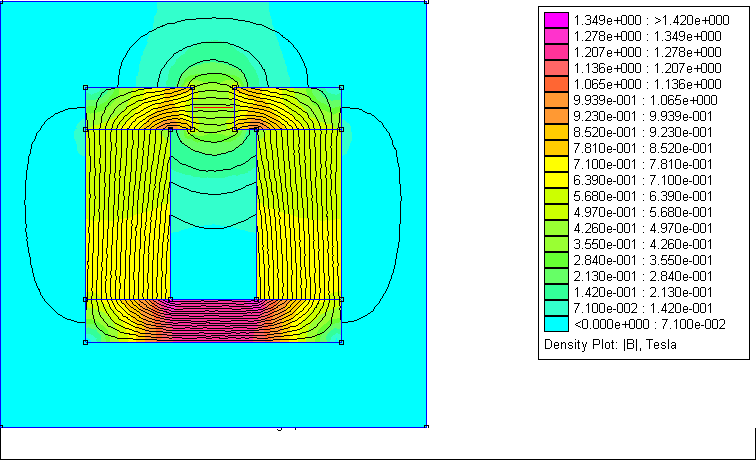Select the swatch beside 3.550e-001 : 4.260e-001
The width and height of the screenshot is (756, 460).
click(x=556, y=244)
